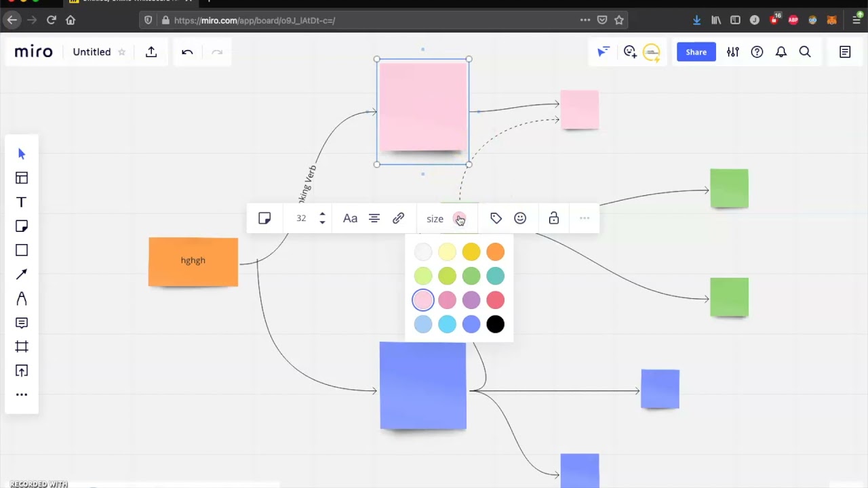Add a link to sticky note
The width and height of the screenshot is (868, 488).
[x=399, y=218]
